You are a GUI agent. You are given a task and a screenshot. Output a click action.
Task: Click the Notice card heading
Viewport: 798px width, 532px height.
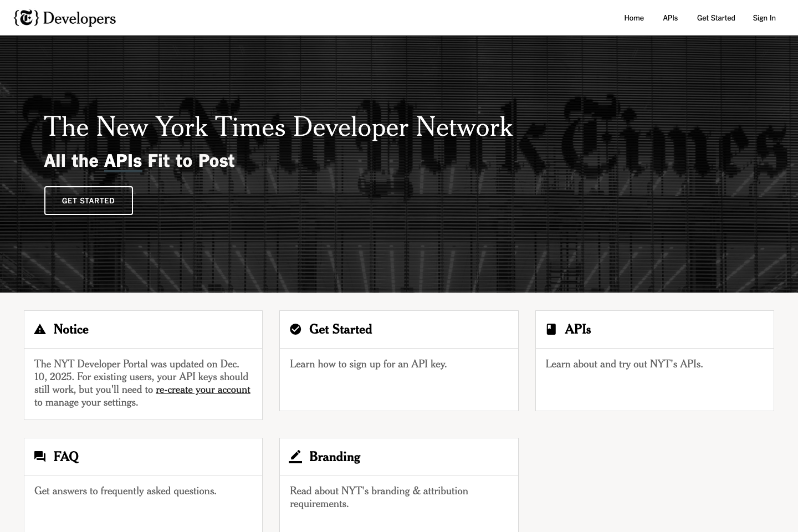(x=70, y=329)
